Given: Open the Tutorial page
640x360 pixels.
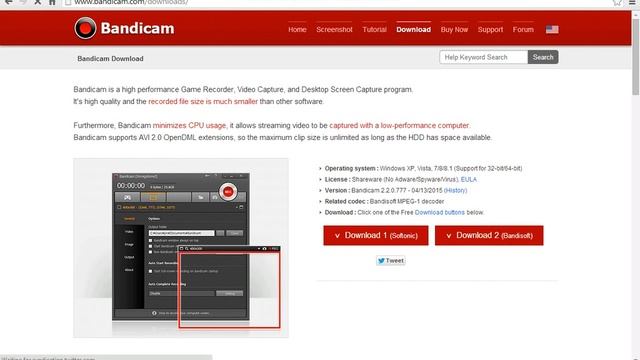Looking at the screenshot, I should point(374,29).
